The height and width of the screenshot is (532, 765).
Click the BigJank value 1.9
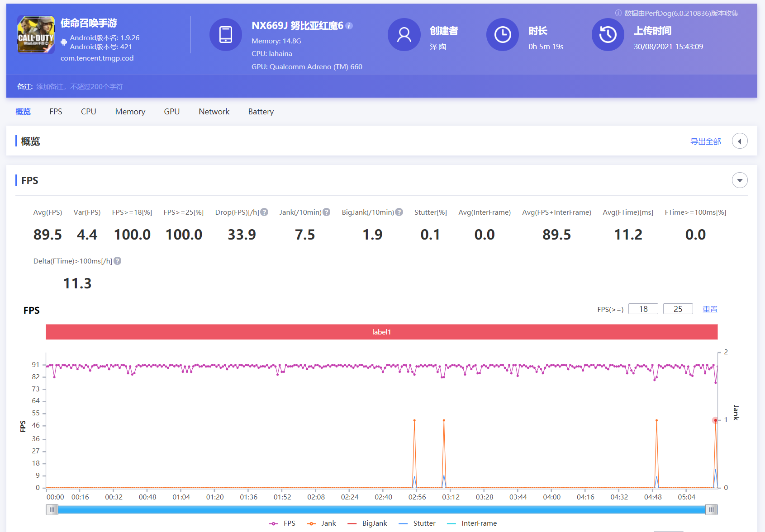pos(372,235)
